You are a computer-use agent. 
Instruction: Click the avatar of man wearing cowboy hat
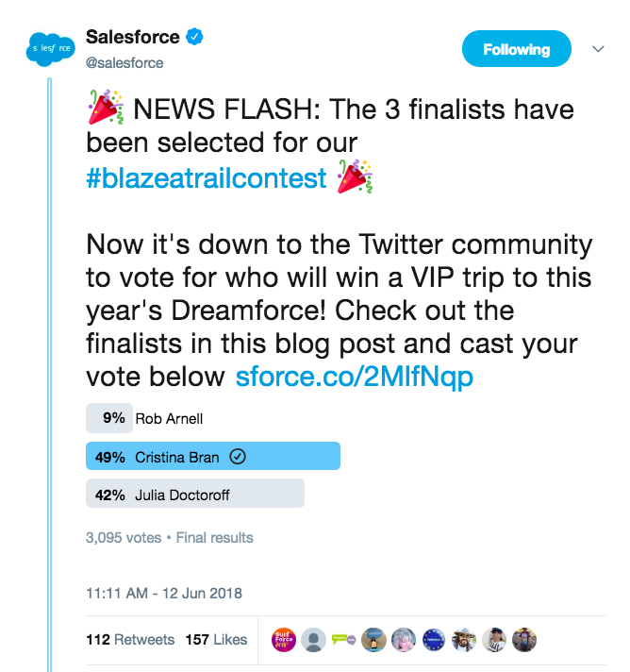(x=462, y=639)
